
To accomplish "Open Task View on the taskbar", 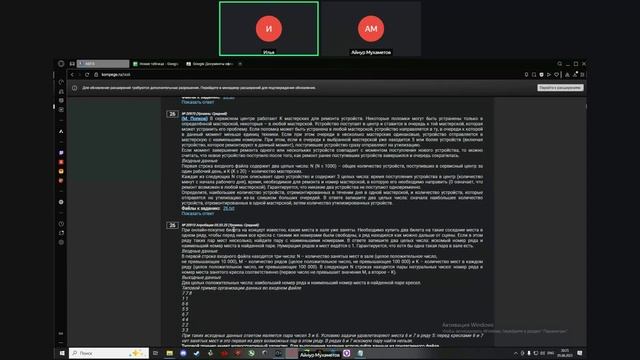I will point(156,353).
